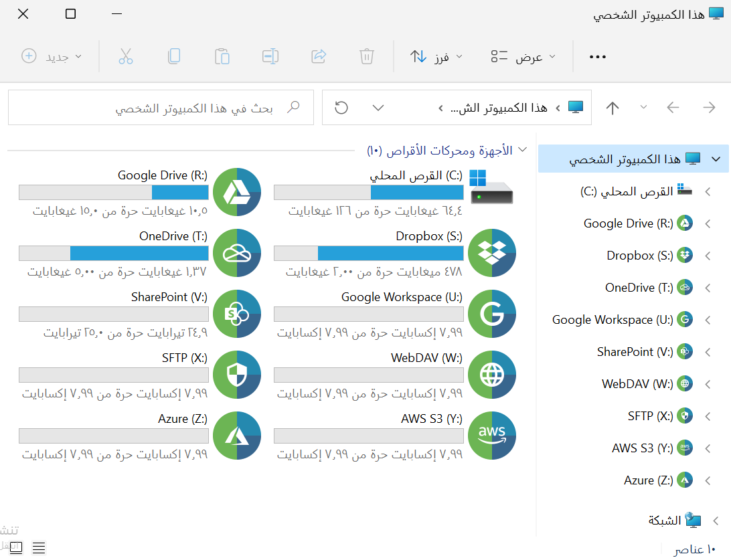Select the WebDAV (W:) large globe icon
Viewport: 731px width, 560px height.
click(x=492, y=375)
